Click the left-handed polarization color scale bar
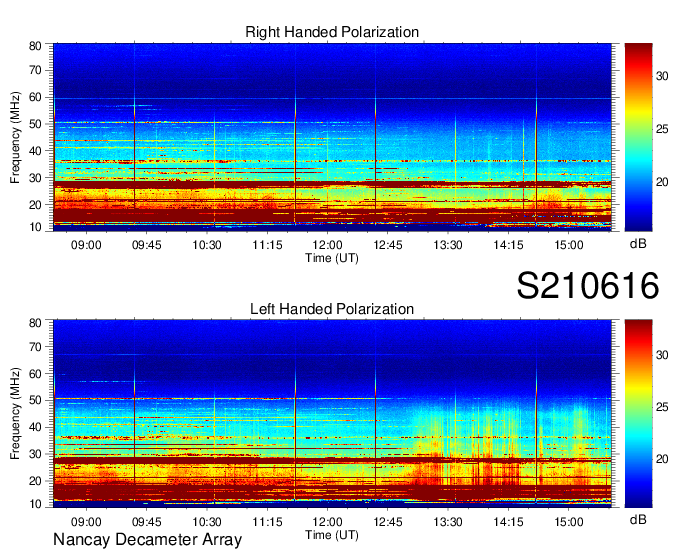680x552 pixels. point(638,413)
